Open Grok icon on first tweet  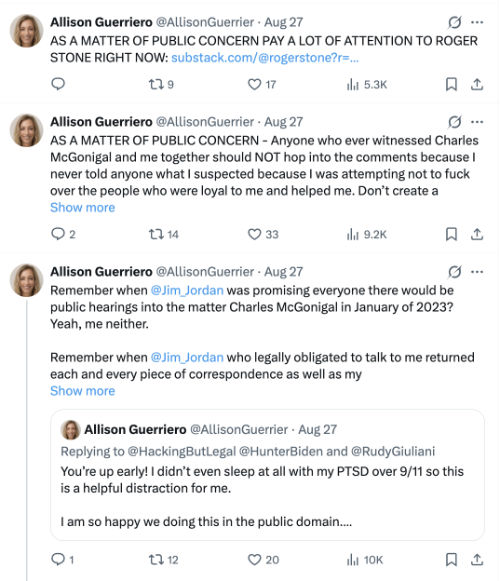click(x=454, y=22)
